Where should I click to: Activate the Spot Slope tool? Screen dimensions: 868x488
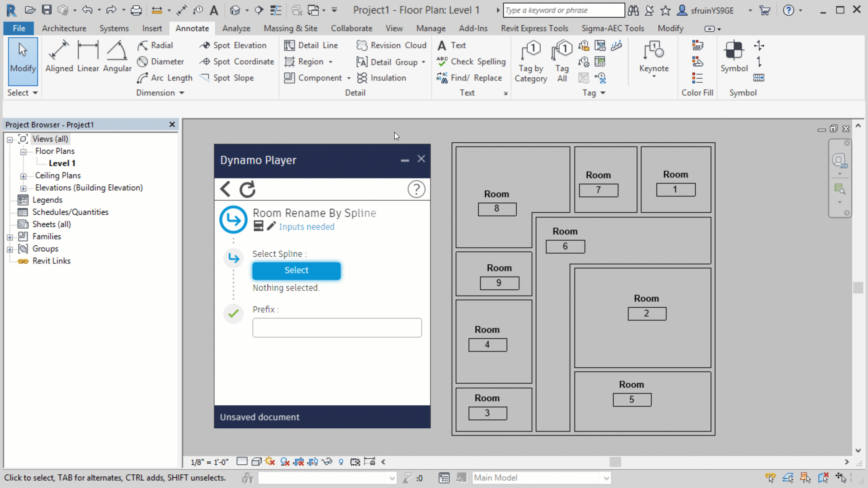pos(227,78)
